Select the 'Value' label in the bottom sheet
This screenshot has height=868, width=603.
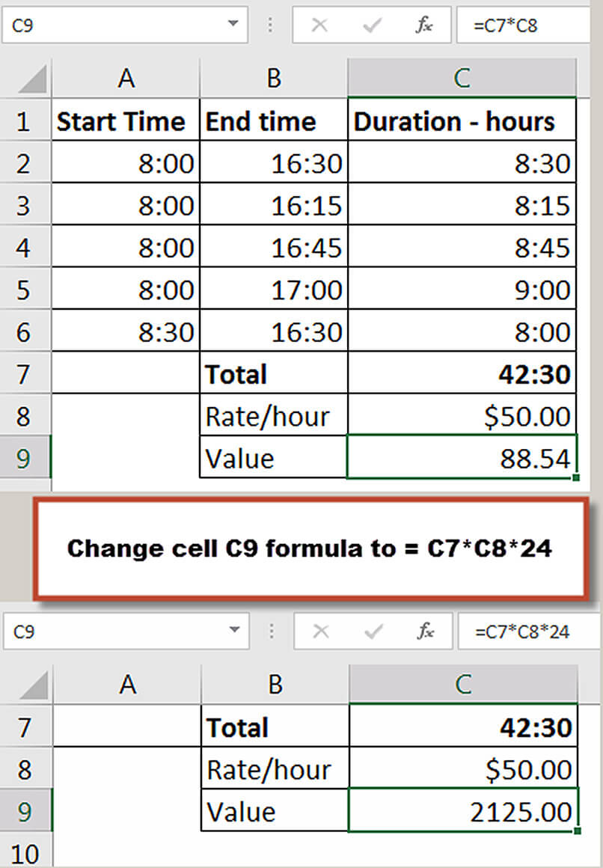275,810
